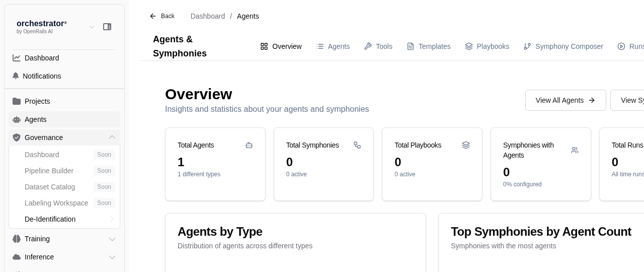Click the '1 different types' text
The height and width of the screenshot is (272, 644).
click(x=199, y=174)
